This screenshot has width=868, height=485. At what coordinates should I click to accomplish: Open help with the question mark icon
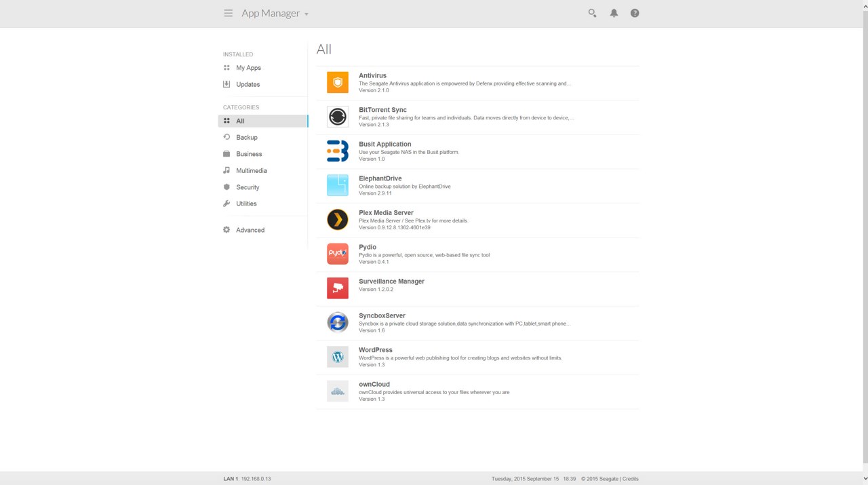point(635,13)
